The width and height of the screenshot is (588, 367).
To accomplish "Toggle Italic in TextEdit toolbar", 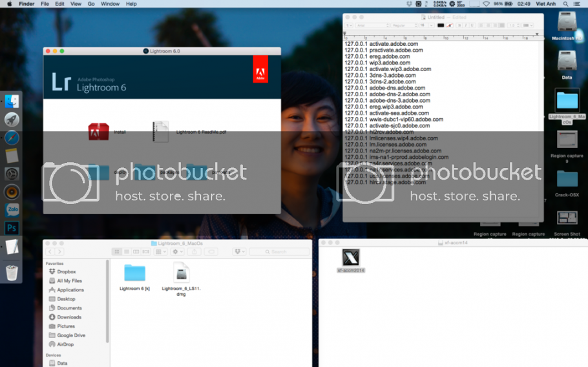I will (x=465, y=25).
